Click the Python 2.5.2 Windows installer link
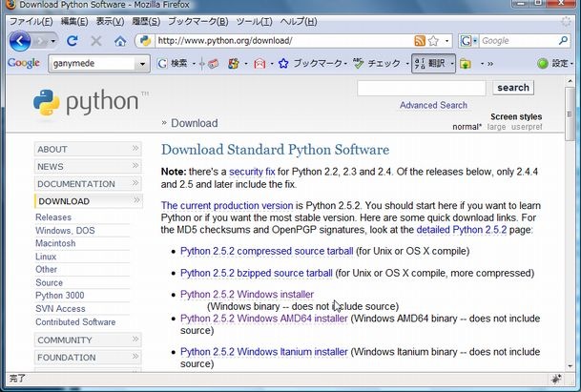The image size is (581, 392). click(x=246, y=295)
